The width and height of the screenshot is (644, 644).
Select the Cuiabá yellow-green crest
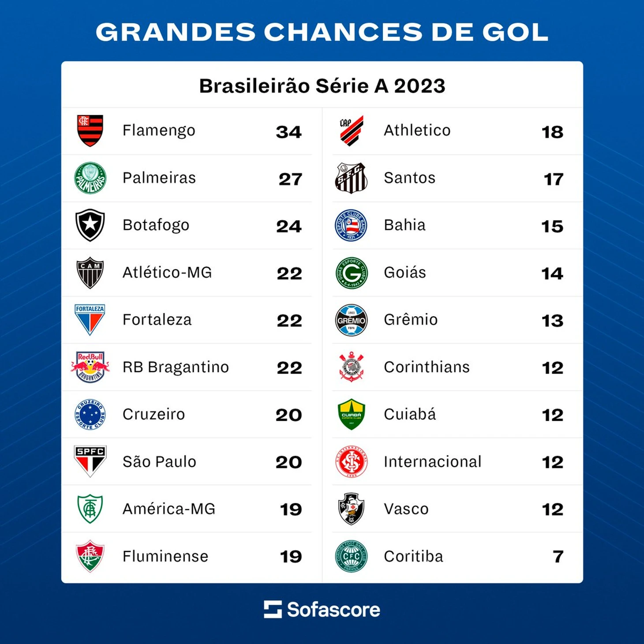pos(352,415)
